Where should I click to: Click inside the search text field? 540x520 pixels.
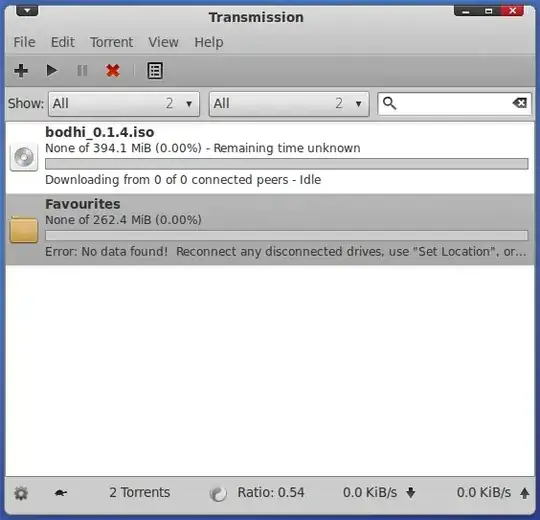(x=454, y=103)
